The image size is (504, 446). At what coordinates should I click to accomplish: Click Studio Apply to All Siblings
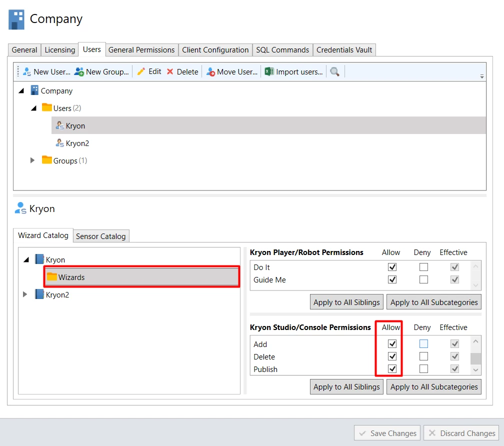(346, 386)
